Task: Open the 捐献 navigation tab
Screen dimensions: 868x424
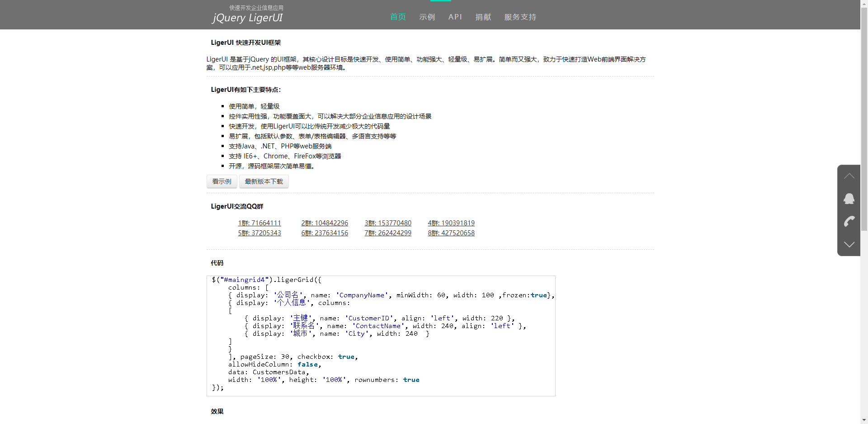Action: 483,17
